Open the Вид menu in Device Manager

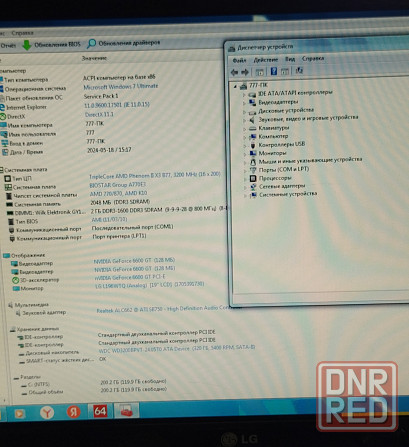[290, 59]
